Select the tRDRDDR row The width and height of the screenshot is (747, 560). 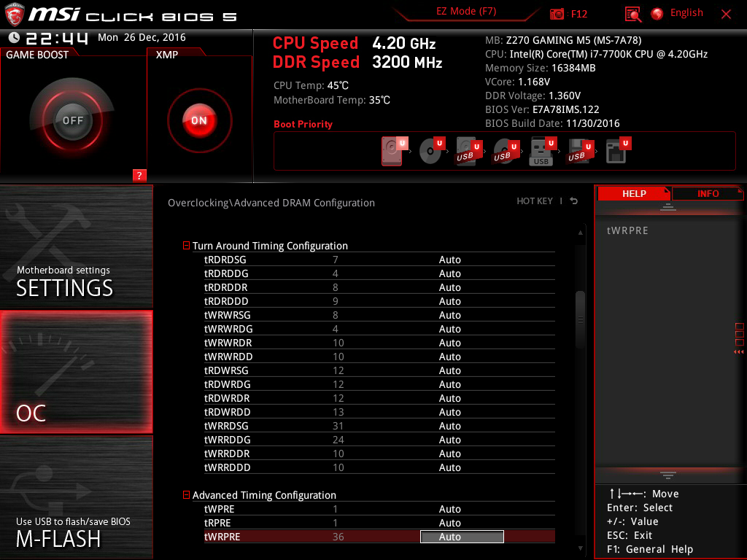click(x=379, y=287)
